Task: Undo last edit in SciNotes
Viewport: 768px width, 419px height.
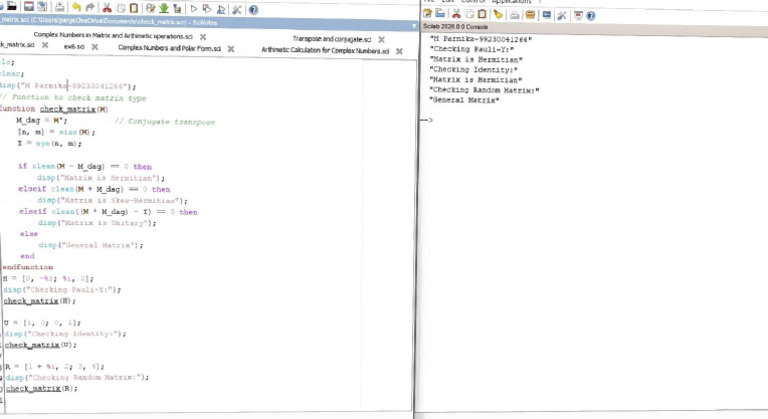Action: tap(76, 8)
